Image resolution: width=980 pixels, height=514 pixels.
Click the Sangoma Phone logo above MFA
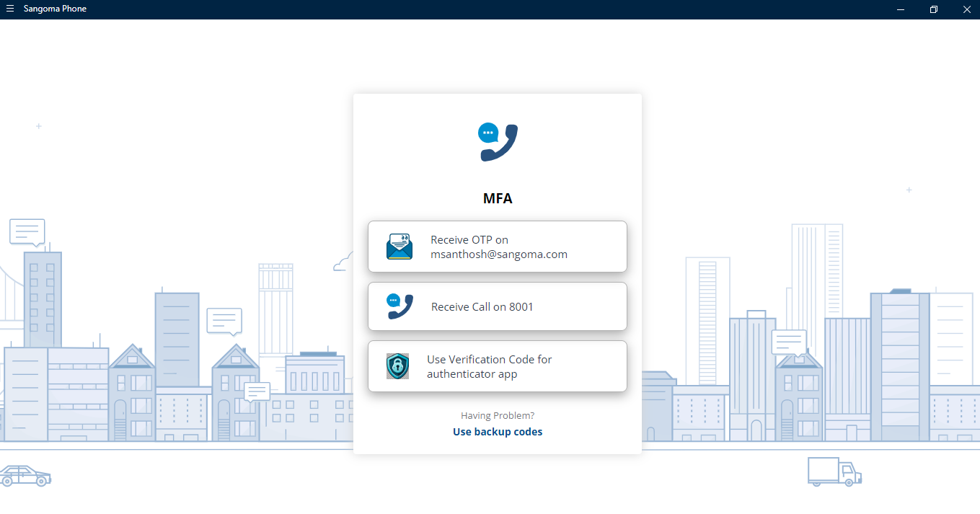pyautogui.click(x=498, y=142)
